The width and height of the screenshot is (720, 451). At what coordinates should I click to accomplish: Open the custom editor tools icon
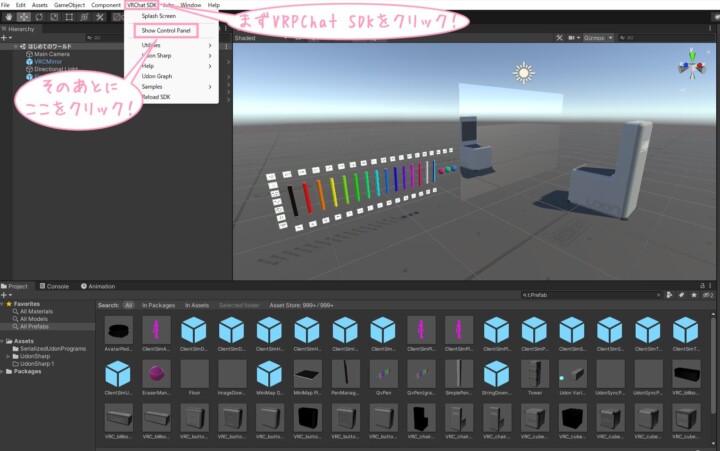pyautogui.click(x=100, y=17)
